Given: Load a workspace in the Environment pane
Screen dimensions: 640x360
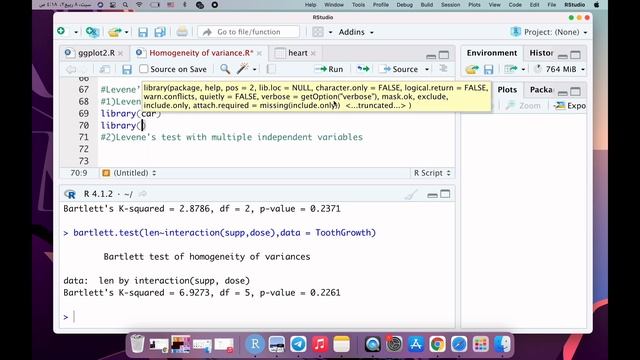Looking at the screenshot, I should coord(472,69).
